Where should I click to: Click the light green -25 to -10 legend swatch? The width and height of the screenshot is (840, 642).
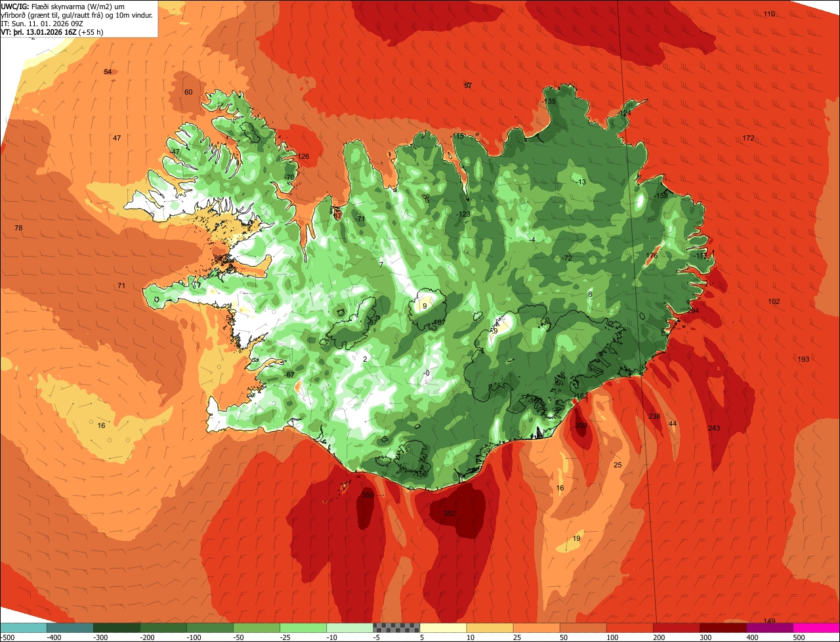coord(303,627)
